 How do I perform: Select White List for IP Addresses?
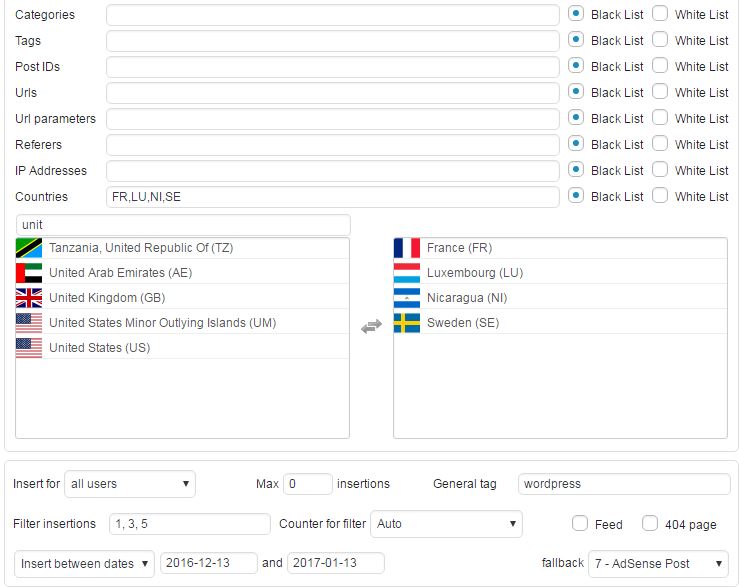point(660,169)
